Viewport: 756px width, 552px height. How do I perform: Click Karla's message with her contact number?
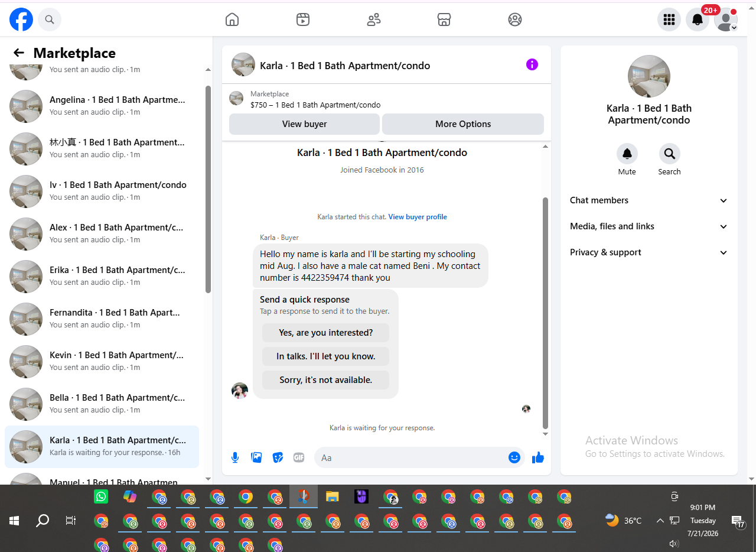[370, 266]
